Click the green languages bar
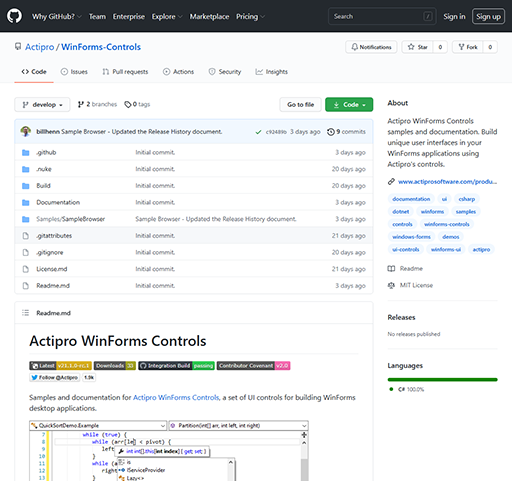 tap(442, 380)
